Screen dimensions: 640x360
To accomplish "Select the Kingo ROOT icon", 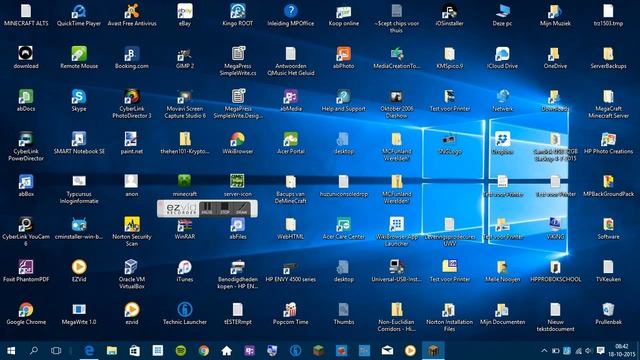I will 238,15.
